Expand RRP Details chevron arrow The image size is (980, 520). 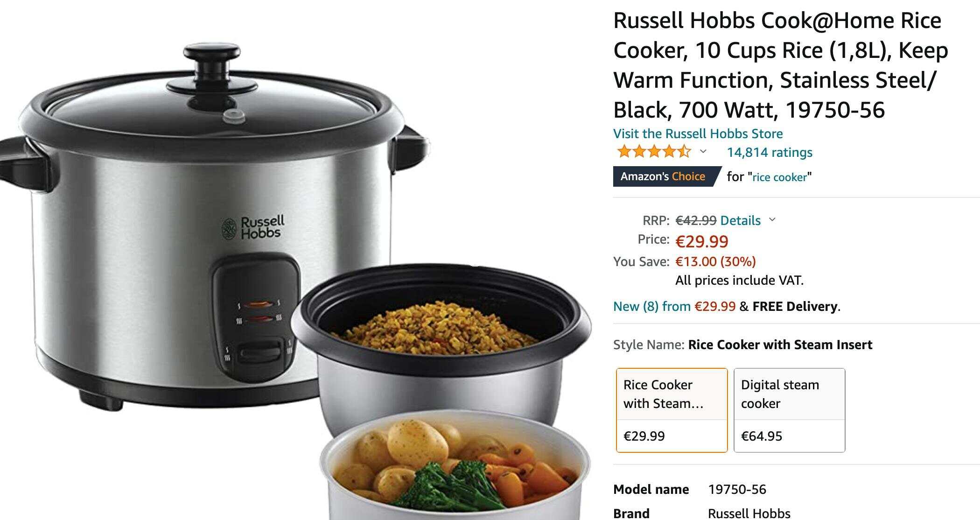(x=772, y=220)
